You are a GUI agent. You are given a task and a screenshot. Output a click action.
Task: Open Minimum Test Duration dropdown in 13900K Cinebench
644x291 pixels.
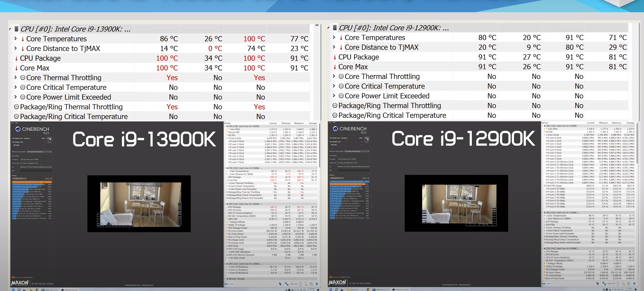tap(39, 152)
